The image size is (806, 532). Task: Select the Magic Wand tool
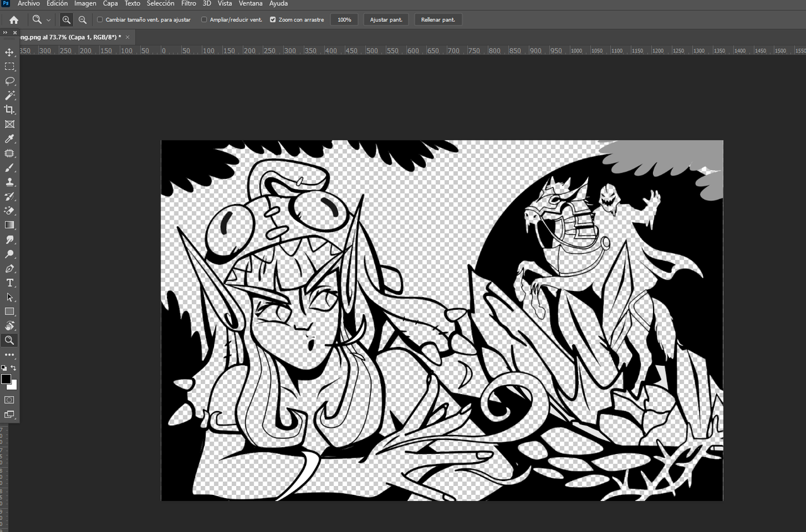click(x=9, y=96)
